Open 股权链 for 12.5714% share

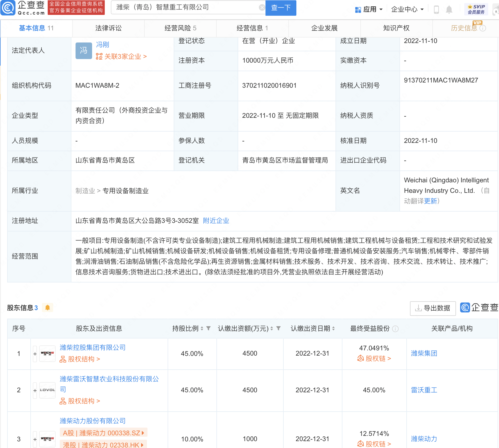coord(374,444)
